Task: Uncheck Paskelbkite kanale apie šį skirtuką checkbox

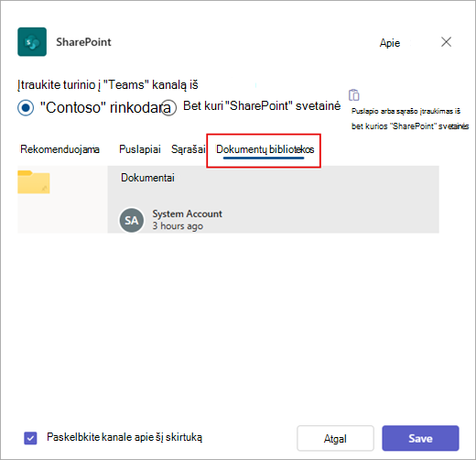Action: pyautogui.click(x=30, y=438)
